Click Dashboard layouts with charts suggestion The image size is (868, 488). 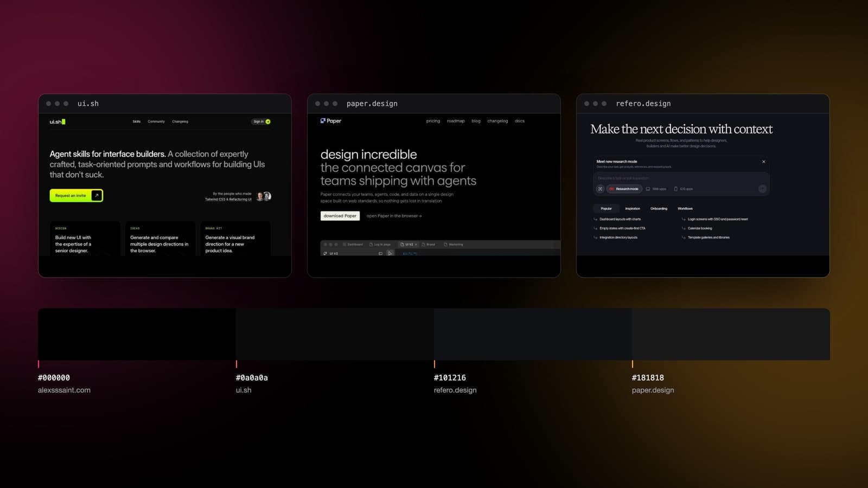click(617, 219)
